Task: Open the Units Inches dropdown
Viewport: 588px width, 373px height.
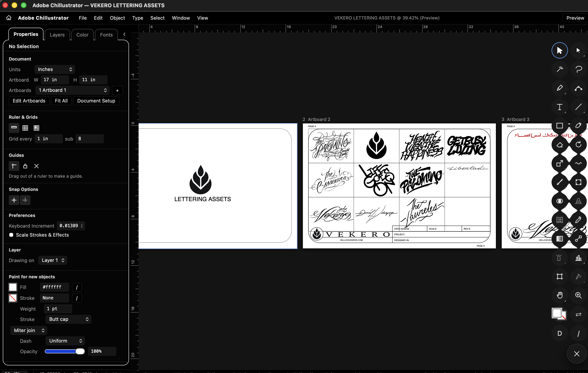Action: click(55, 69)
